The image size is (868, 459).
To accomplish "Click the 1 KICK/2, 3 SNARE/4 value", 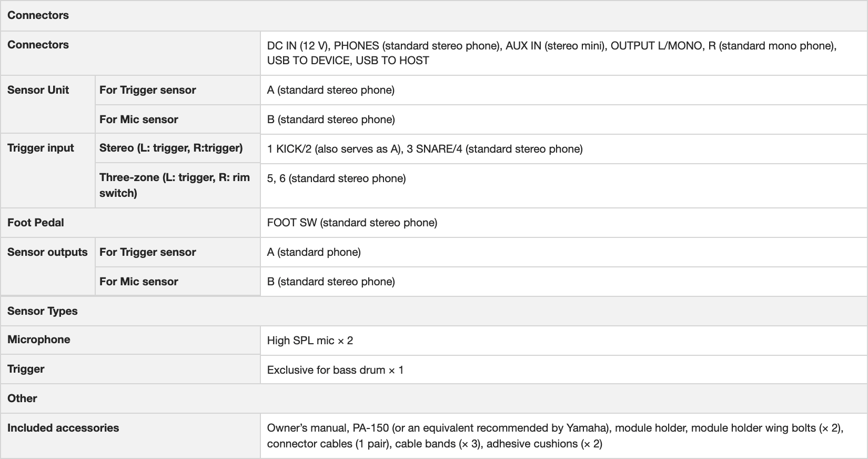I will [425, 149].
